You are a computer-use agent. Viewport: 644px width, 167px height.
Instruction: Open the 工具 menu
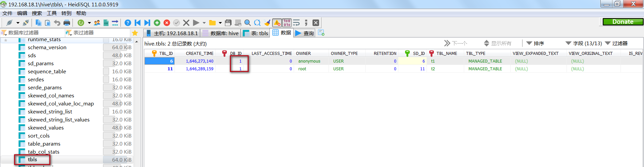[52, 13]
